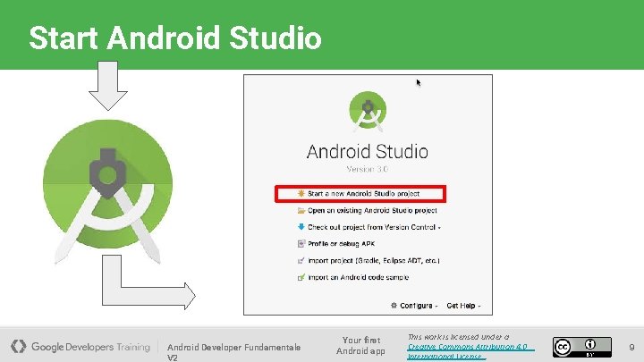Screen dimensions: 644x362
Task: Start a new Android Studio project
Action: tap(363, 194)
